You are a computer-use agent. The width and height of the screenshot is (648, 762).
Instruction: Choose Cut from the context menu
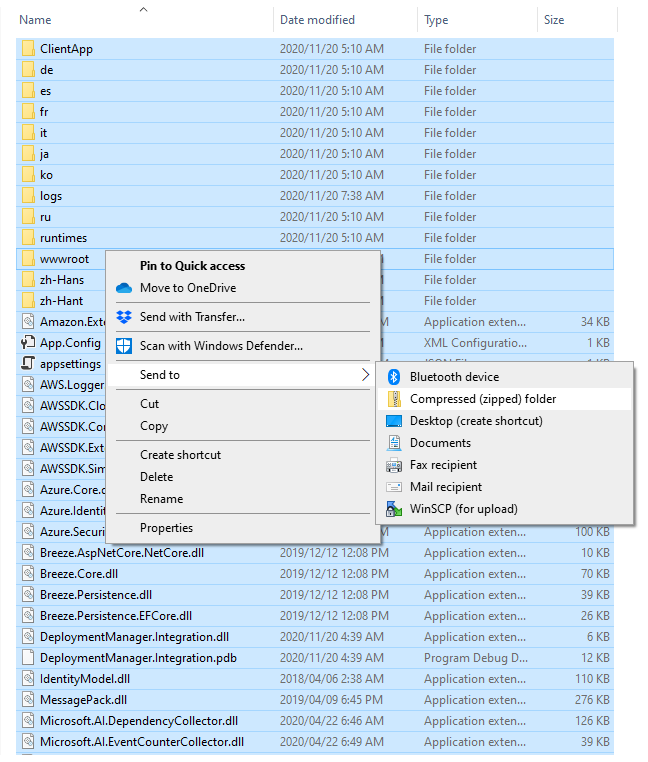point(149,404)
